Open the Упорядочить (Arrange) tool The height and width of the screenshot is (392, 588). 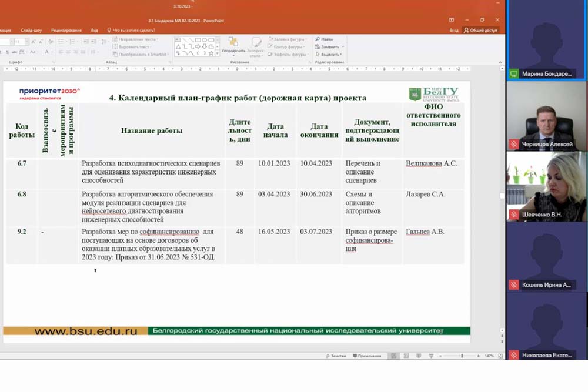coord(233,44)
